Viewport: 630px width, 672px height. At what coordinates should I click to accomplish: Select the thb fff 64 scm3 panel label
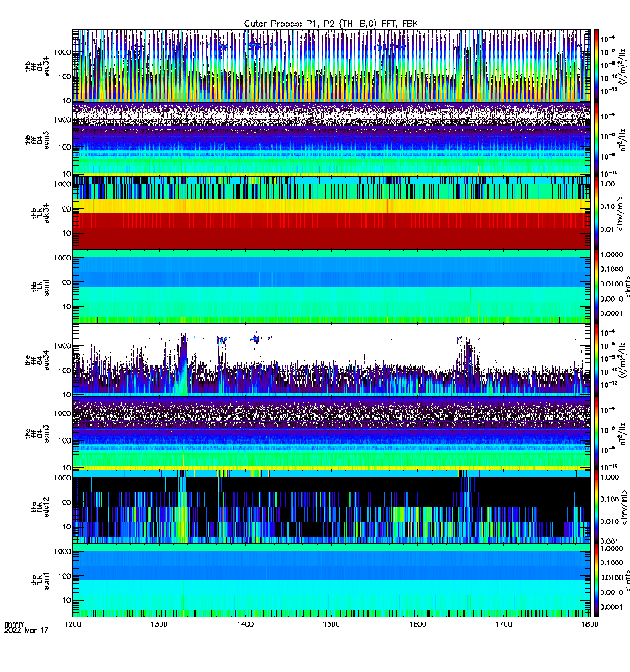tap(37, 140)
